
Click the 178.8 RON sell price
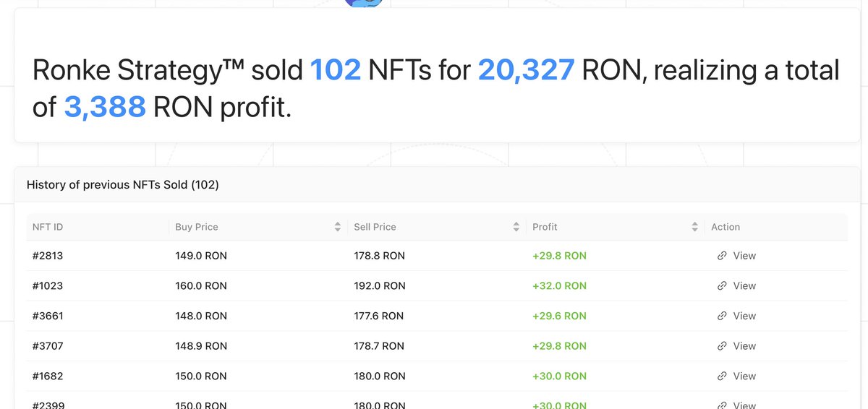click(x=380, y=256)
